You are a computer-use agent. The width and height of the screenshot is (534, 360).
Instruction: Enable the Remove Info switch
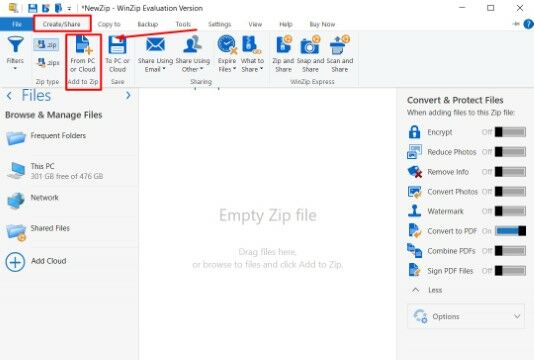[x=510, y=172]
